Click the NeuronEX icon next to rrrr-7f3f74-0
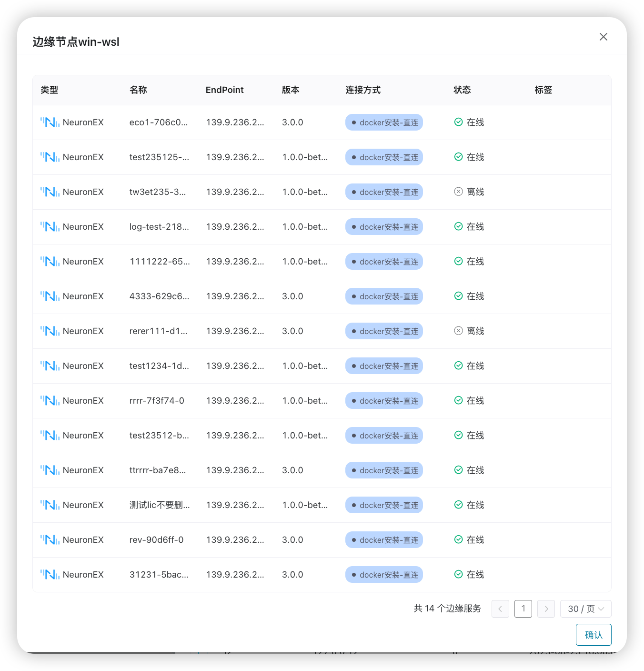 coord(50,400)
